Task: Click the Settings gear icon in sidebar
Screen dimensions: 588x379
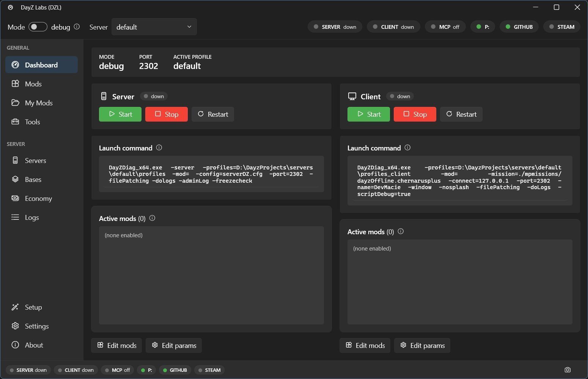Action: pyautogui.click(x=15, y=326)
